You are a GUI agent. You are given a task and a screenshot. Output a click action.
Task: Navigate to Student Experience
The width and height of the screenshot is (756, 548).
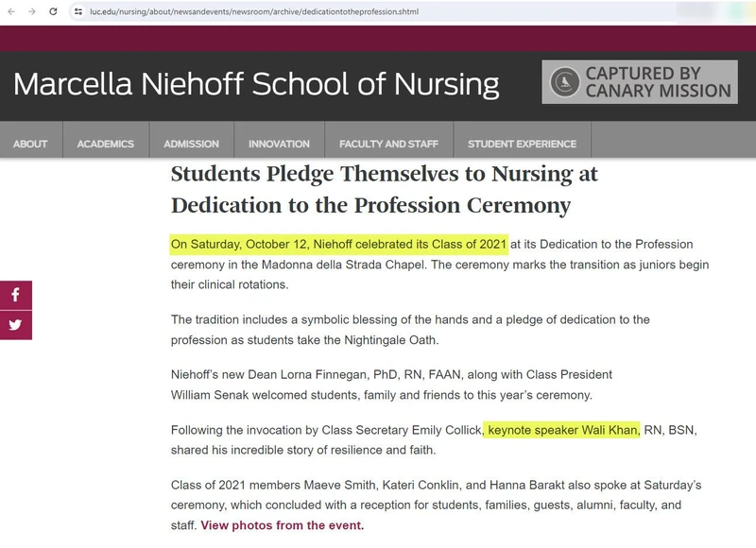click(522, 144)
